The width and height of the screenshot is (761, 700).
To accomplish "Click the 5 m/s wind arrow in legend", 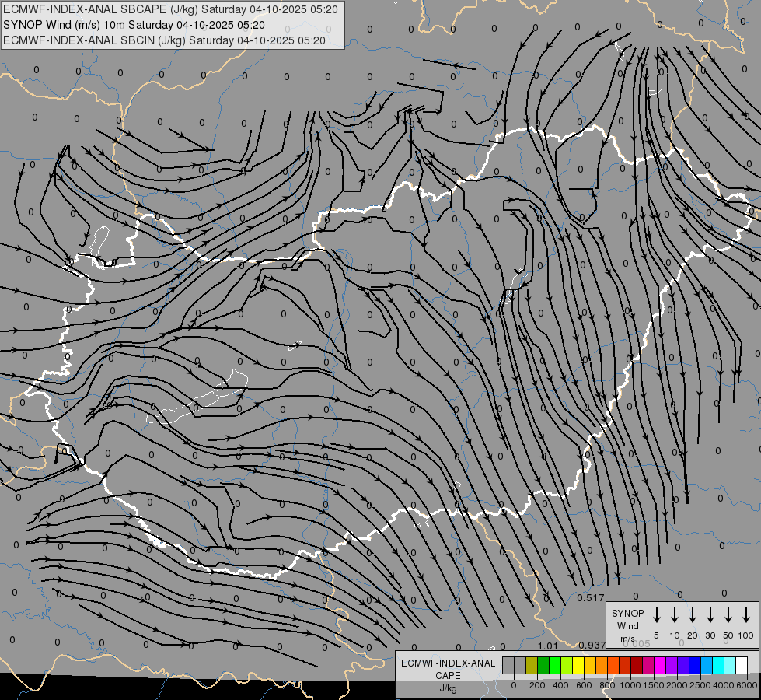I will click(656, 615).
